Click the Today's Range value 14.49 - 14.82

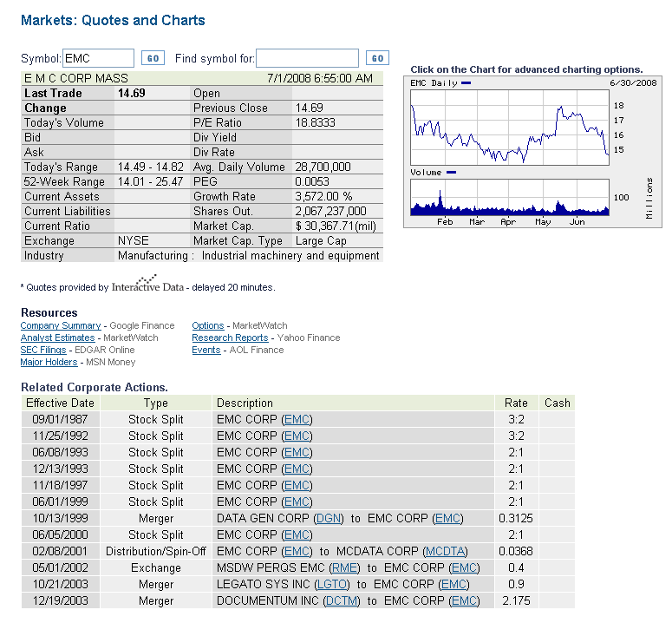(x=150, y=167)
